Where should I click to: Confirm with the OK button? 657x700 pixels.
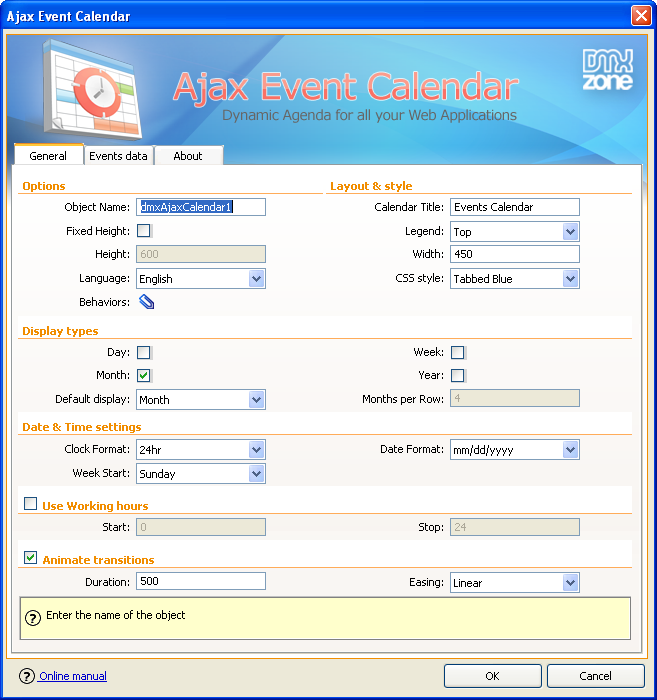(493, 676)
